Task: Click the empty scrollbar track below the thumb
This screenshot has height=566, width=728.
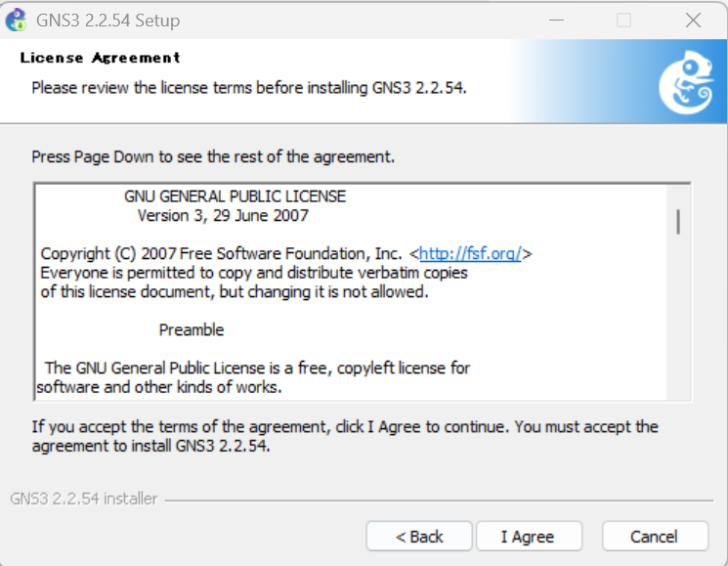Action: click(678, 323)
